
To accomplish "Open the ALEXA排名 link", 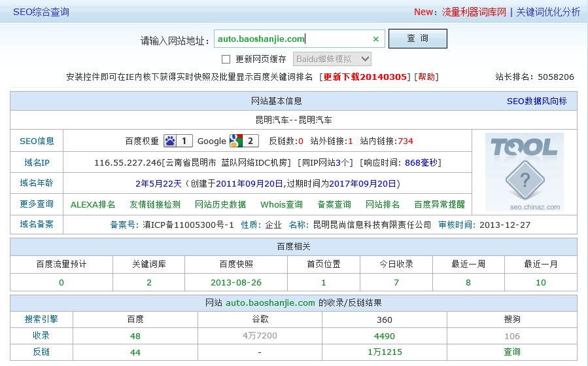I will (93, 204).
